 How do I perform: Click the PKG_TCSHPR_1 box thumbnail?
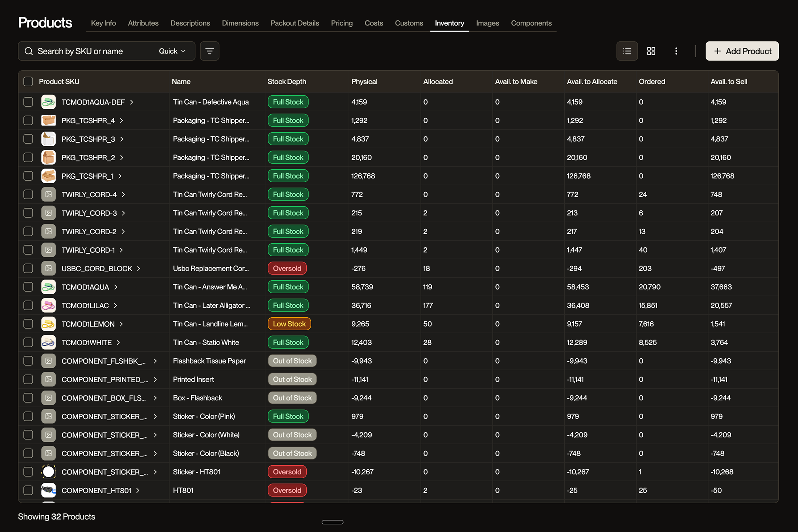coord(48,176)
